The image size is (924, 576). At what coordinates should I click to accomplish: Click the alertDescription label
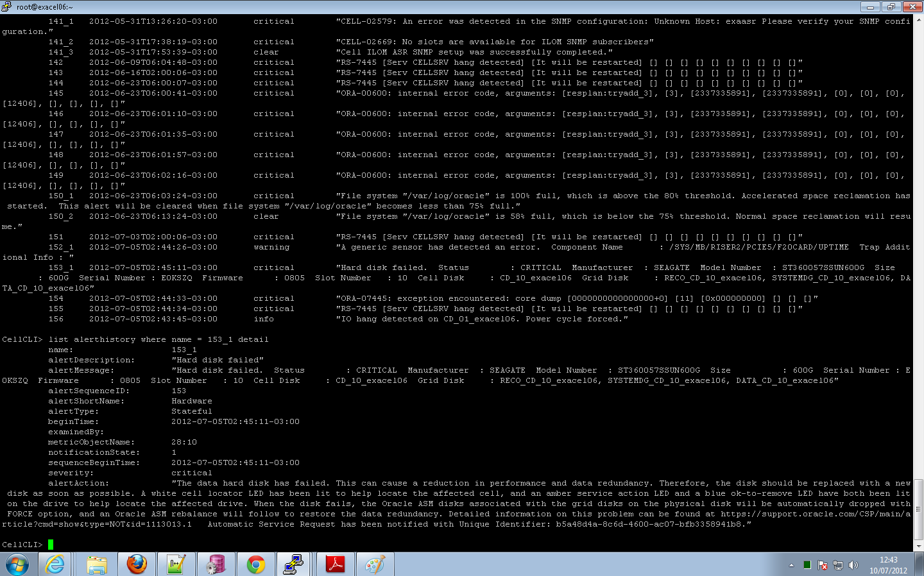click(91, 360)
